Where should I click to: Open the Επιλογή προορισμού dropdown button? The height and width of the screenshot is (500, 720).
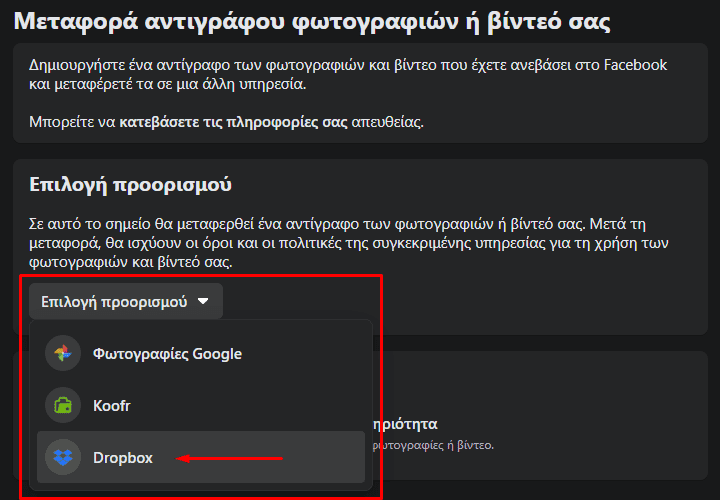pyautogui.click(x=126, y=301)
